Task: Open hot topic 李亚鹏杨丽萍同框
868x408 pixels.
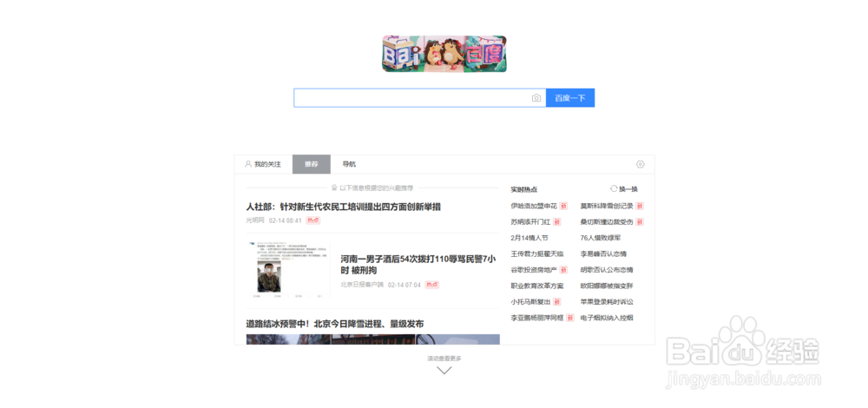Action: (537, 319)
